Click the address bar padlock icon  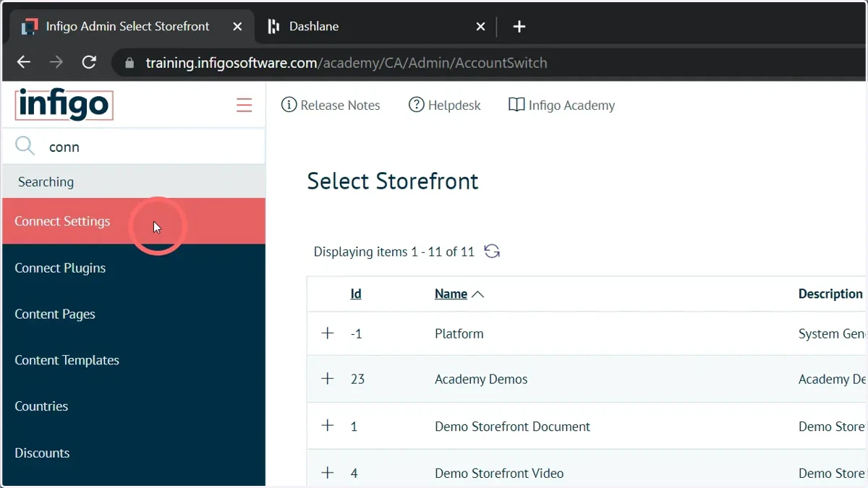(129, 63)
